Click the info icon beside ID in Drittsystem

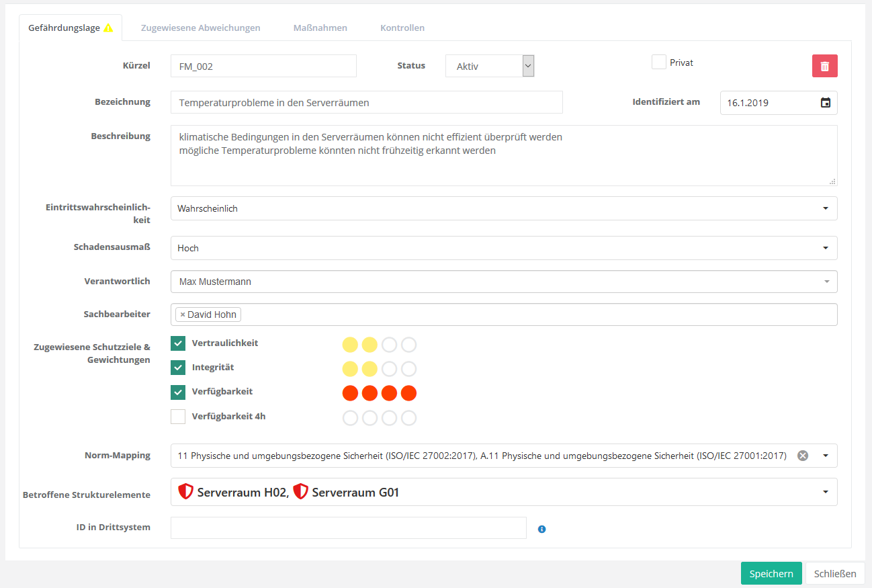pos(542,529)
